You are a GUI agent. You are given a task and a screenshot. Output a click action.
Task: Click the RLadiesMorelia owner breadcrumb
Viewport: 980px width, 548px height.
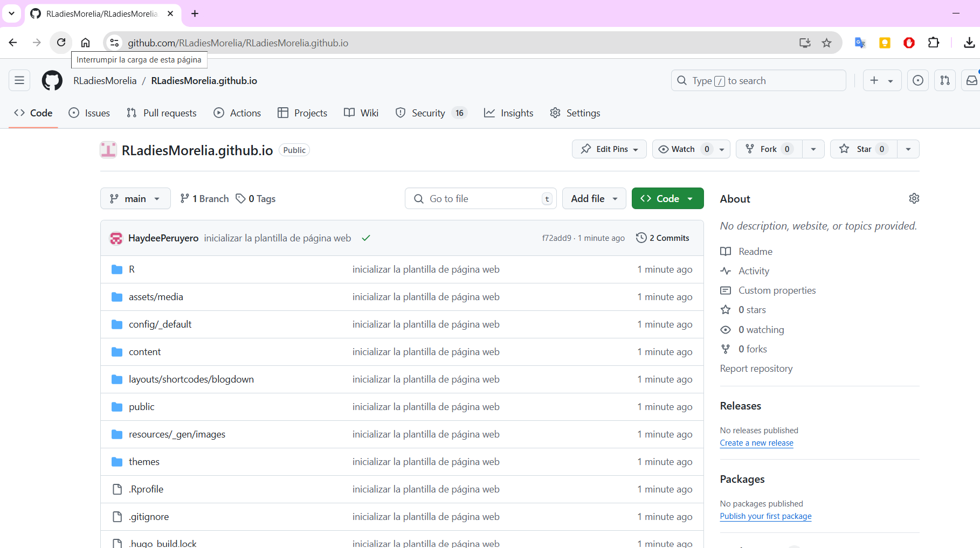105,81
